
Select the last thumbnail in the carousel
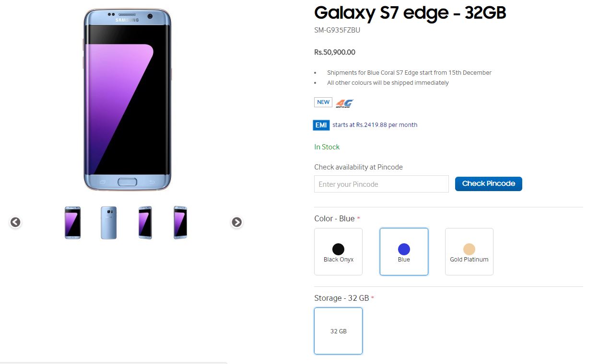(x=180, y=222)
